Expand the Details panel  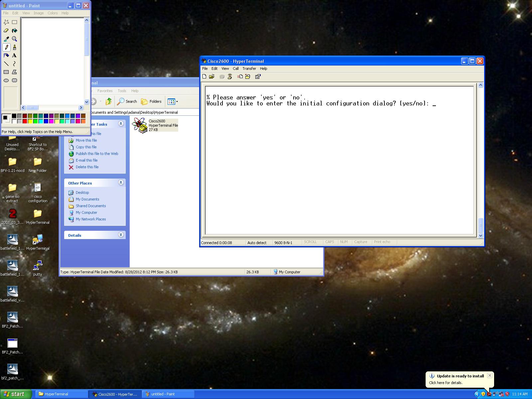tap(121, 235)
